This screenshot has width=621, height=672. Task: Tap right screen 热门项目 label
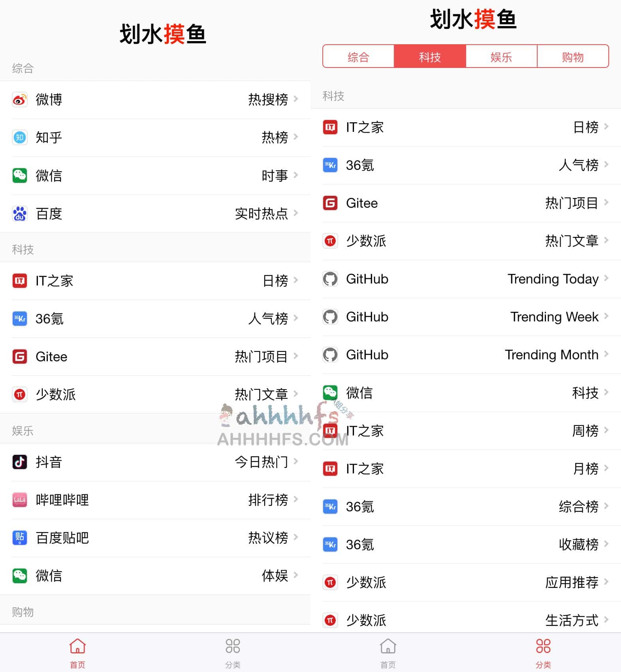coord(572,203)
